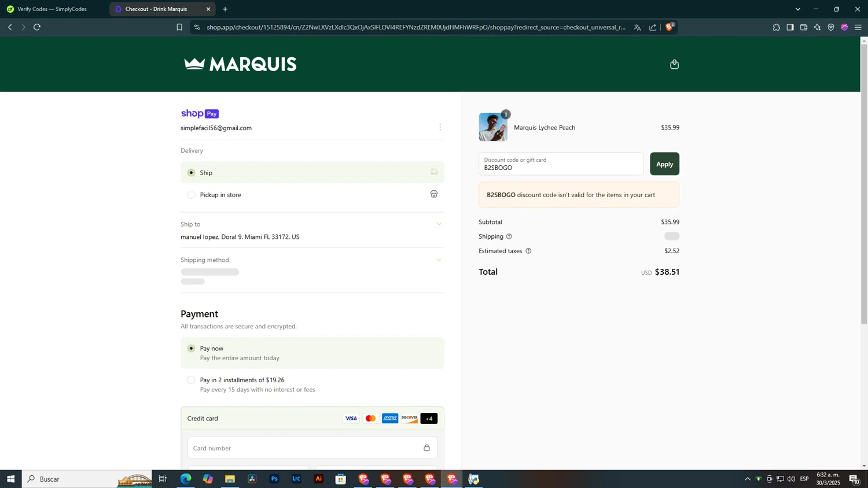Viewport: 868px width, 488px height.
Task: Open Brave Shields lion icon
Action: coord(670,27)
